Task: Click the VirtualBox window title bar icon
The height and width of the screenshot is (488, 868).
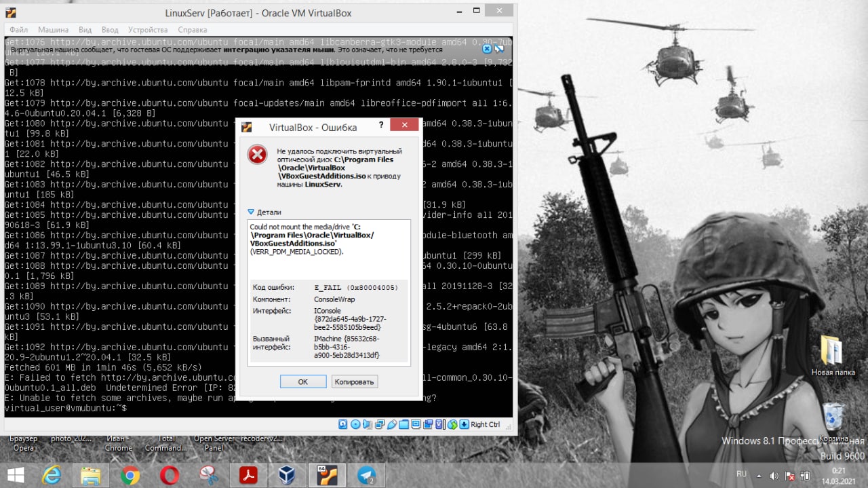Action: pyautogui.click(x=9, y=12)
